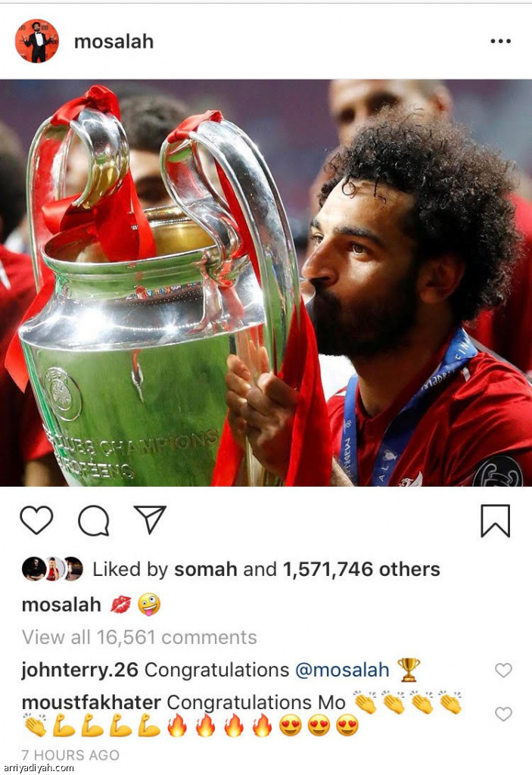Viewport: 532px width, 775px height.
Task: Open the three-dot options menu
Action: (x=500, y=41)
